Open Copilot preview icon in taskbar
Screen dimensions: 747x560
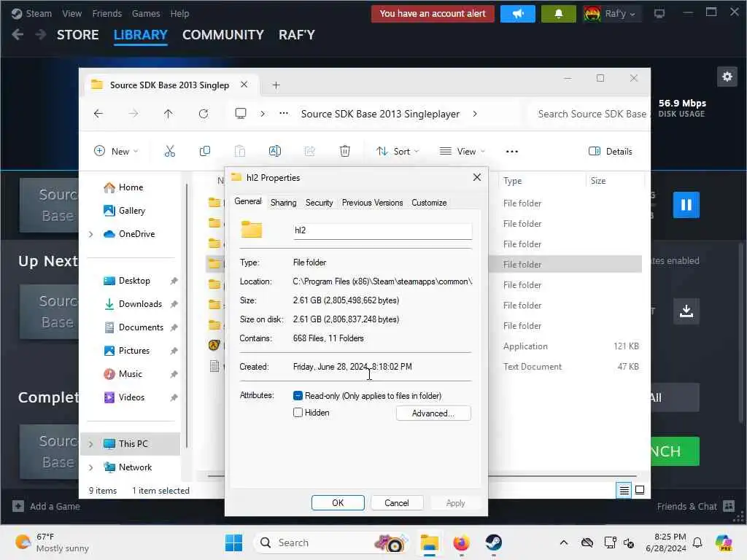(x=724, y=542)
